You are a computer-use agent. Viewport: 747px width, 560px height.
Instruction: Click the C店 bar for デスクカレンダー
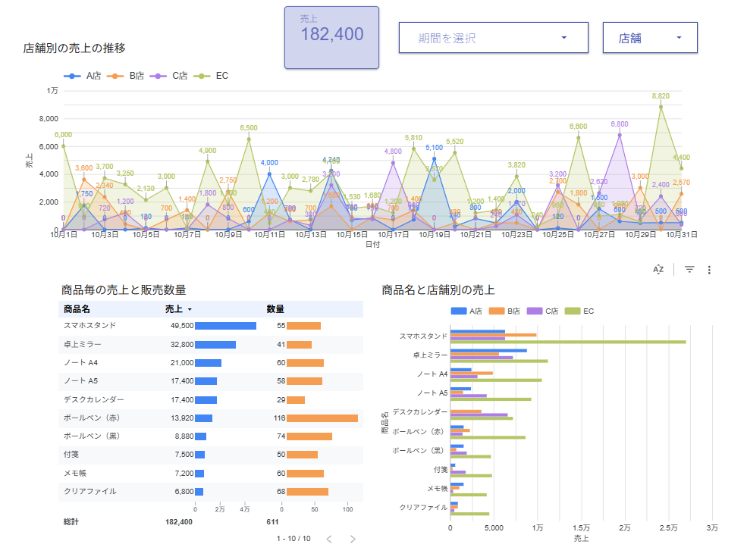[x=479, y=415]
